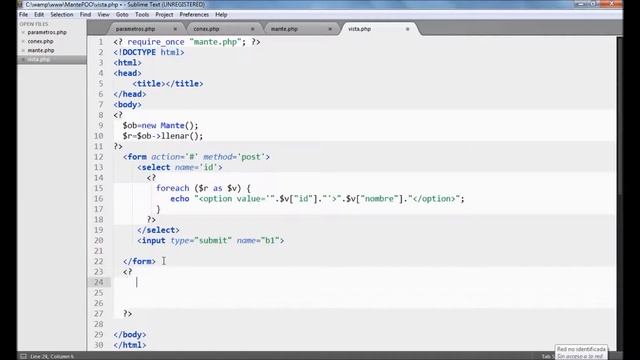Close parametros.php from sidebar x icon
Viewport: 640px width, 360px height.
pos(23,32)
